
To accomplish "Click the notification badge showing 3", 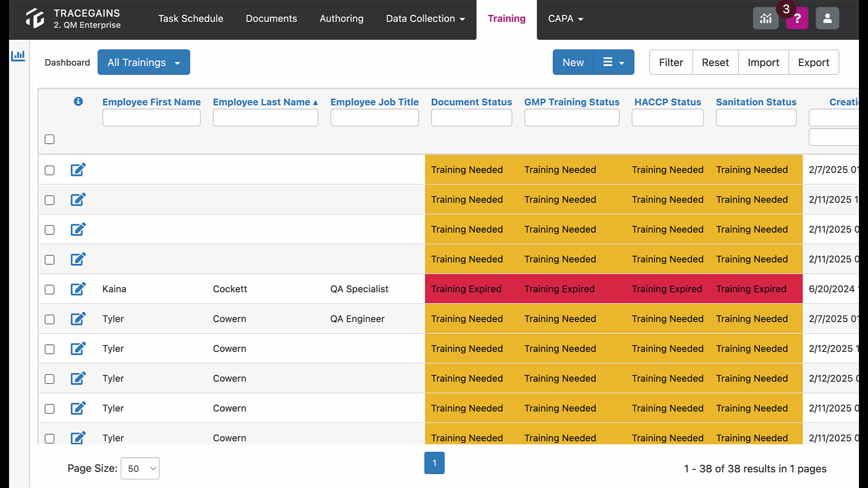I will click(x=786, y=9).
